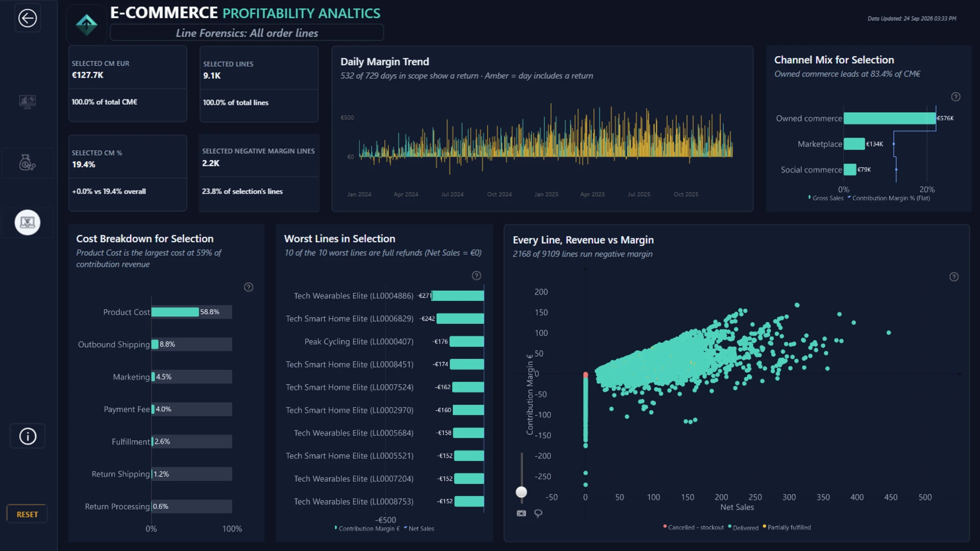Click the Tech Wearables Elite LL0008753 row

[384, 502]
